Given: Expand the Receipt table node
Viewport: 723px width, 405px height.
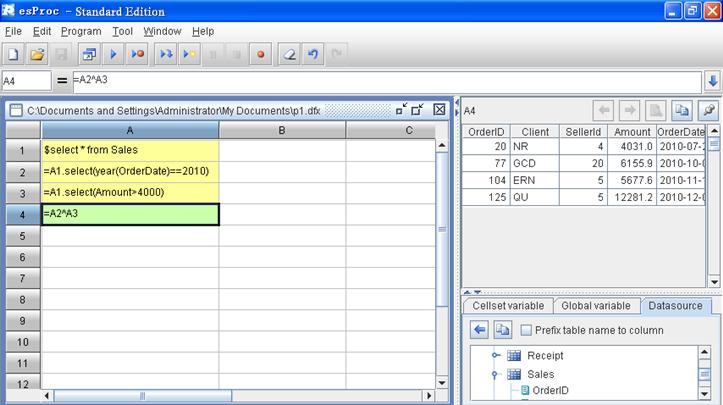Looking at the screenshot, I should click(494, 356).
